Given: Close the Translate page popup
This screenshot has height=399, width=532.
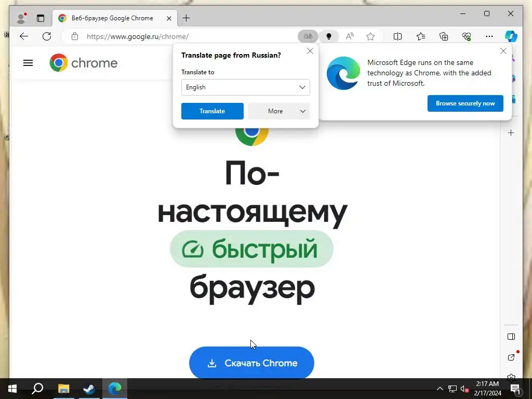Looking at the screenshot, I should (310, 51).
